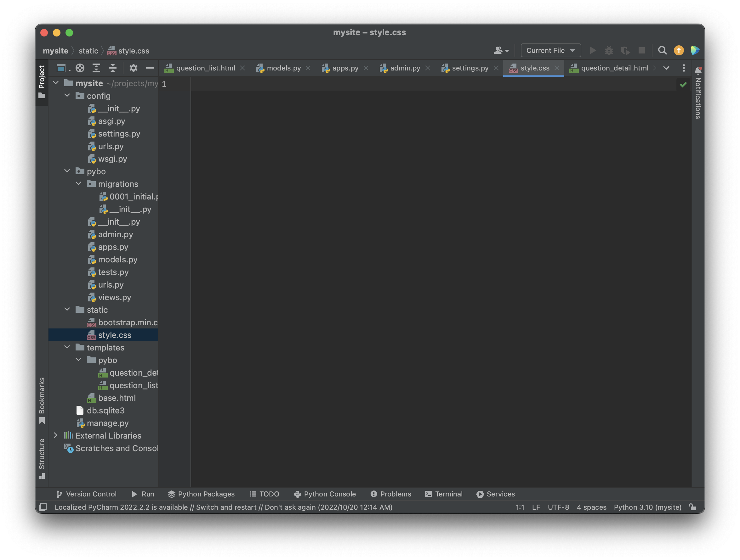Switch to the settings.py editor tab

click(470, 68)
